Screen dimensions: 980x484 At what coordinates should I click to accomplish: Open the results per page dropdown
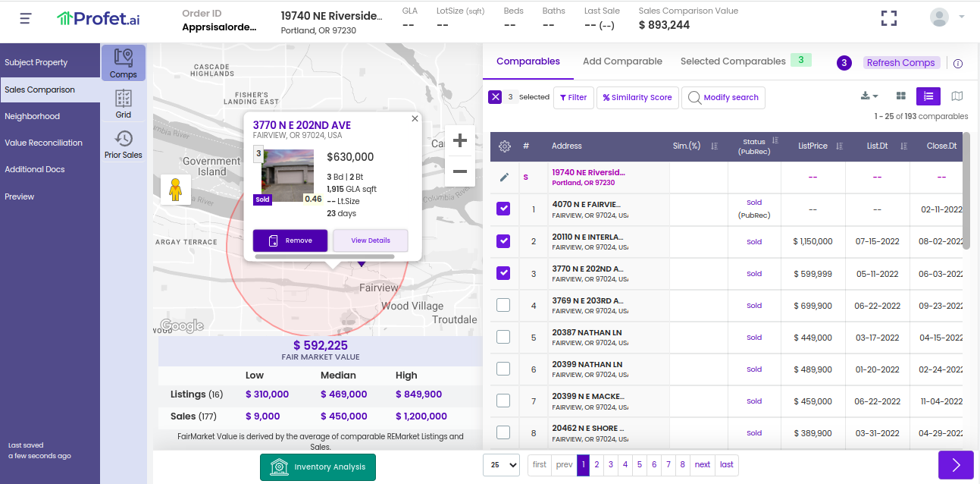point(501,464)
